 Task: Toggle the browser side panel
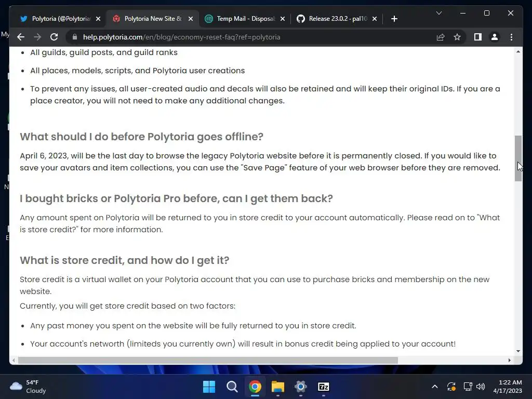[x=478, y=37]
